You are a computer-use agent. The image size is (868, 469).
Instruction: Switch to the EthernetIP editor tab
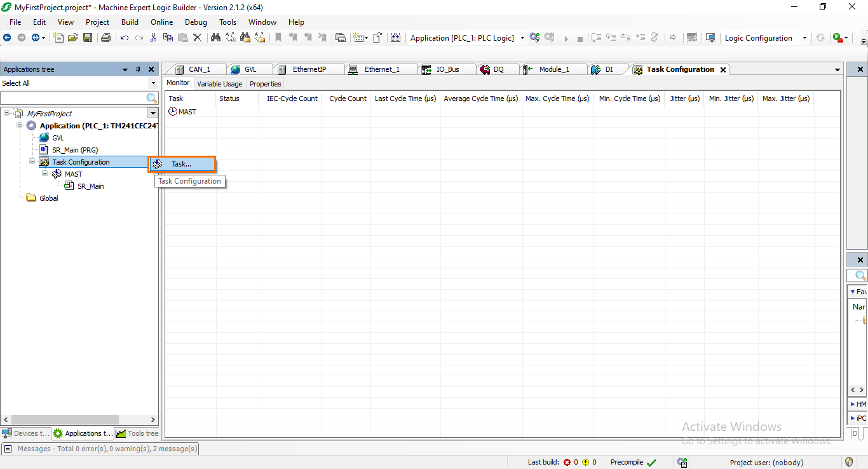[309, 69]
